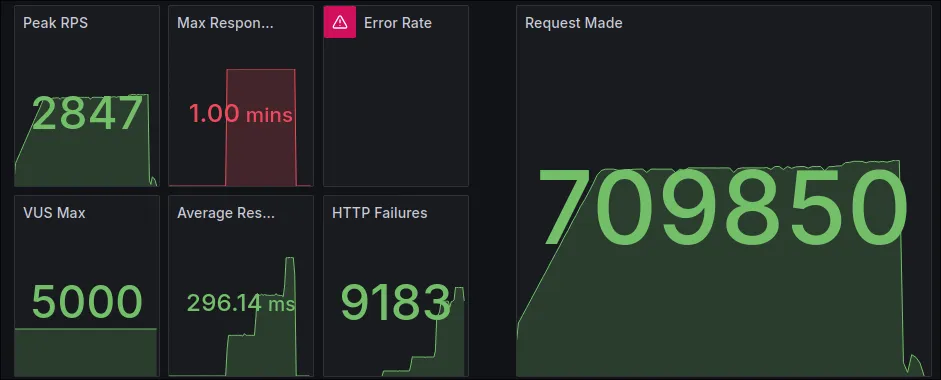The width and height of the screenshot is (941, 380).
Task: Click the 1.00 mins max response value
Action: tap(241, 113)
